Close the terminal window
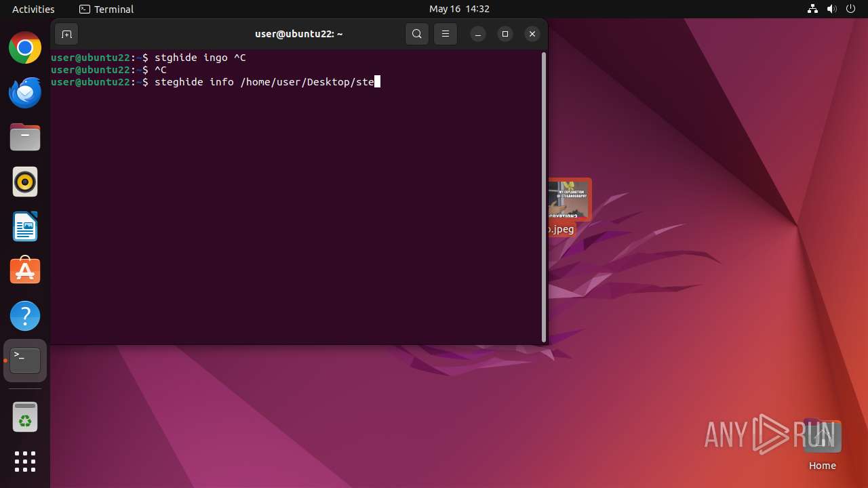868x488 pixels. 532,34
